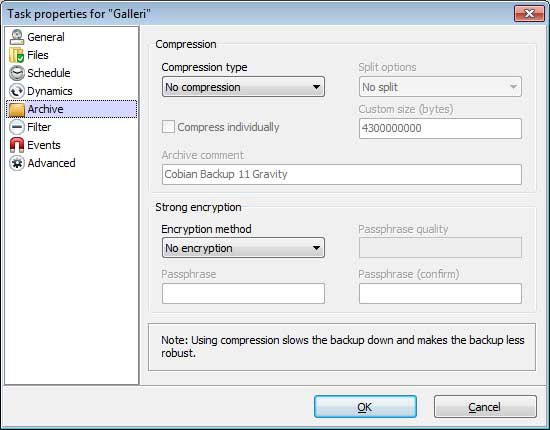
Task: Focus the Archive comment text field
Action: (x=342, y=174)
